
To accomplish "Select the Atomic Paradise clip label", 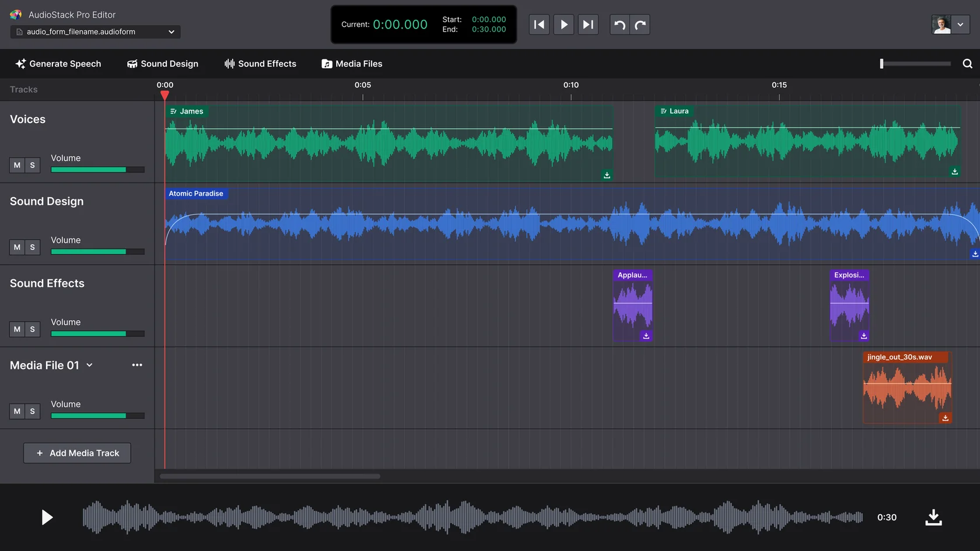I will click(196, 194).
